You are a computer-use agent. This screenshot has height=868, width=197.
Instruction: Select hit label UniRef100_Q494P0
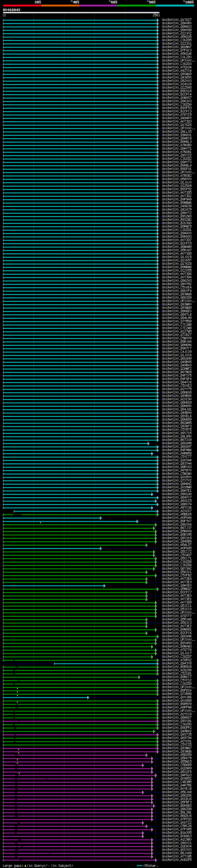177,118
